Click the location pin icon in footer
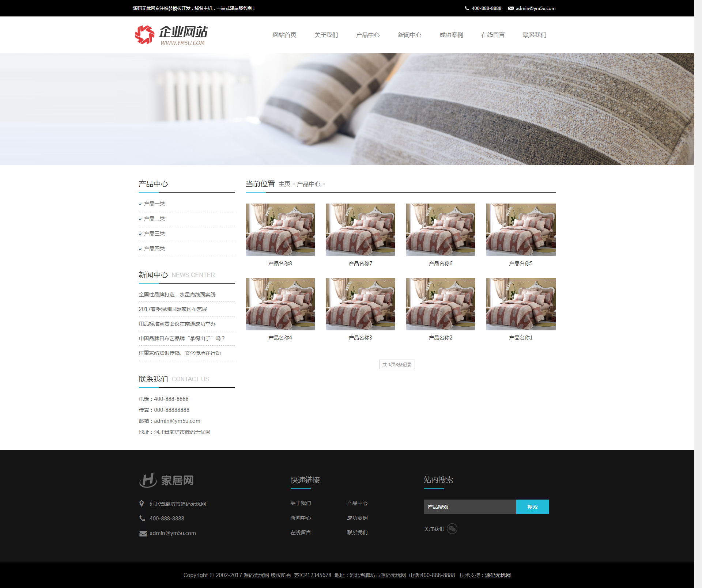Screen dimensions: 702x588 pyautogui.click(x=141, y=504)
